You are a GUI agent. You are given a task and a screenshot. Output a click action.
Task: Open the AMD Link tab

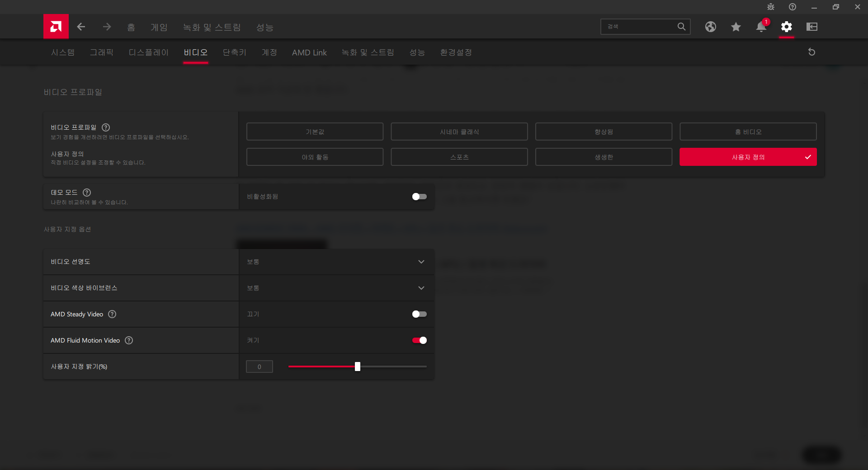click(x=309, y=52)
